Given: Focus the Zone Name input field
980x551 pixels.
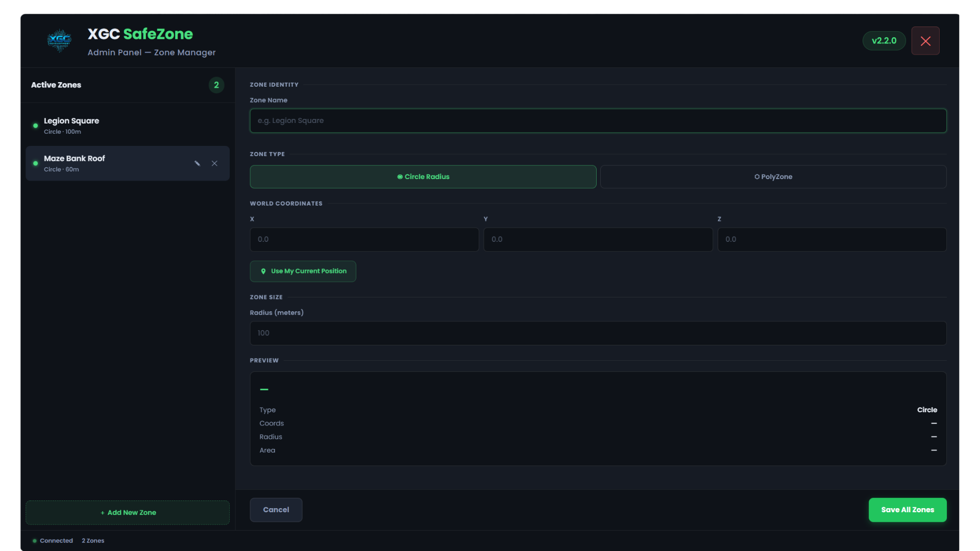Looking at the screenshot, I should [598, 121].
